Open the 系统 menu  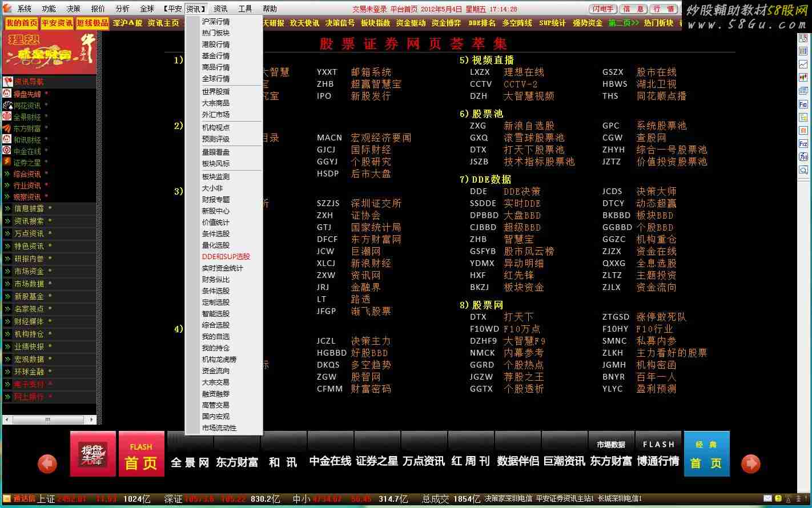(25, 9)
